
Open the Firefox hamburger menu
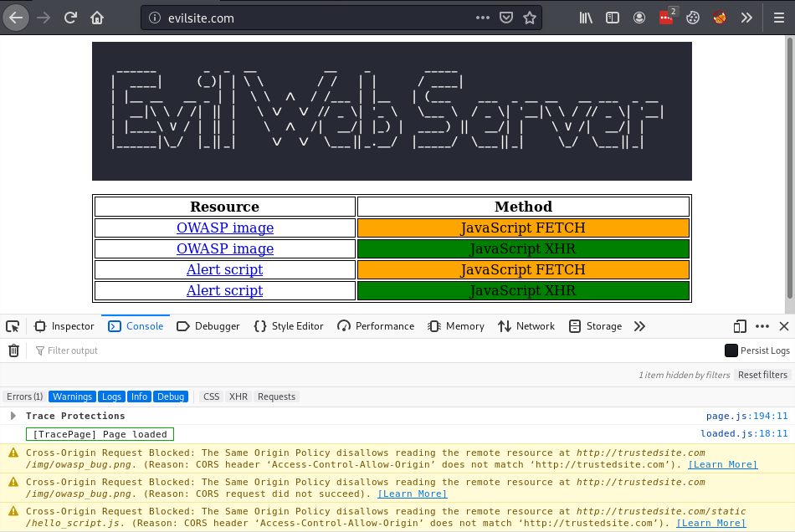click(x=779, y=18)
